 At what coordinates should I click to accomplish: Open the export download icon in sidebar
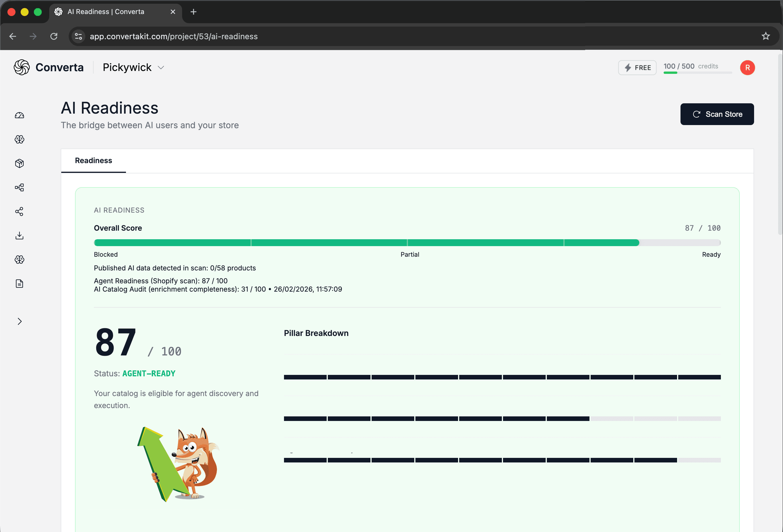[19, 236]
